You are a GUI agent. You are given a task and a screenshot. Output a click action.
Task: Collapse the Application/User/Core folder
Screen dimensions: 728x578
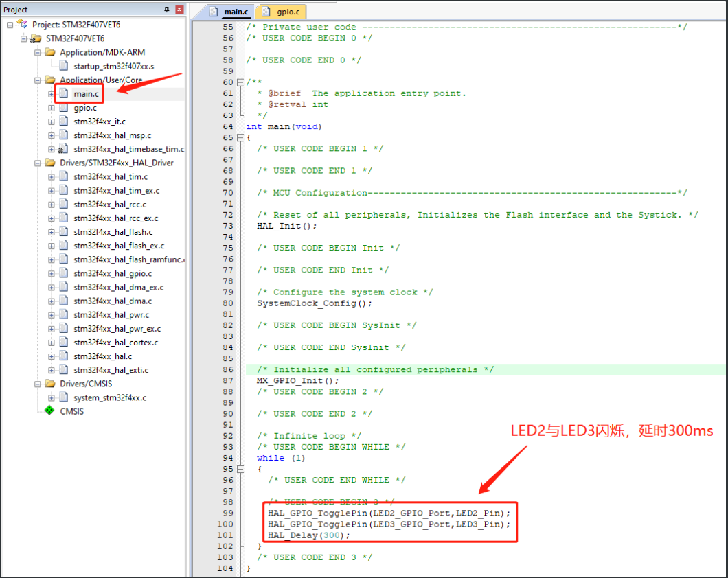point(39,80)
